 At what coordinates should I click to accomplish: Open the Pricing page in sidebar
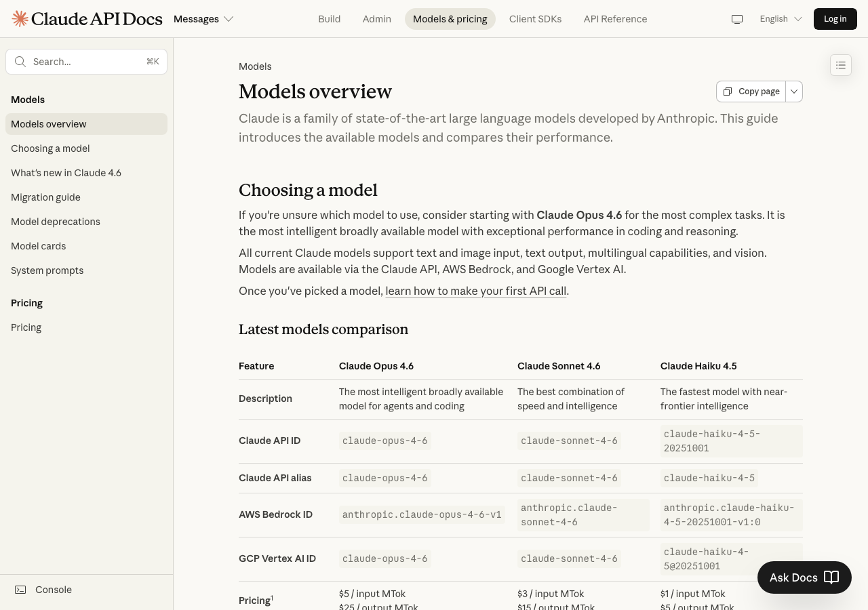pyautogui.click(x=26, y=327)
